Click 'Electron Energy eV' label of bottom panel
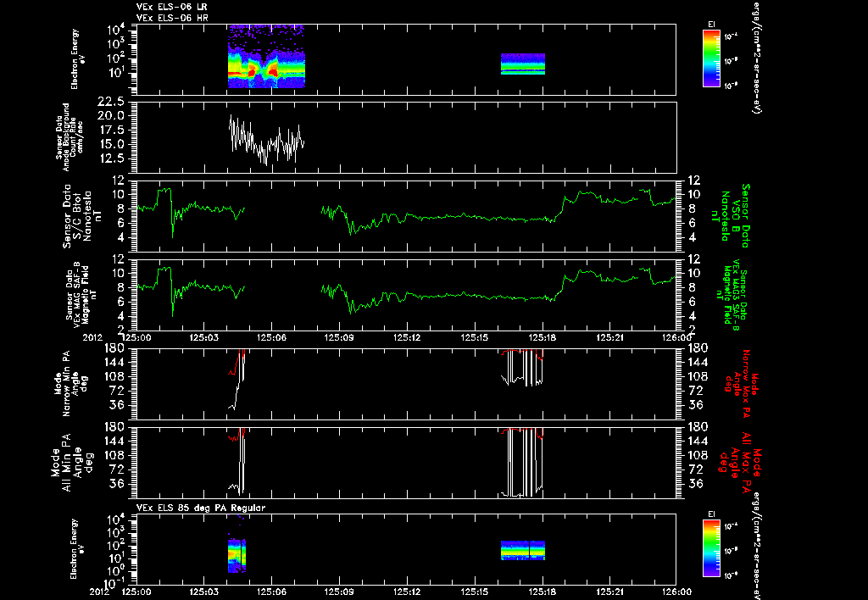This screenshot has height=600, width=868. pyautogui.click(x=77, y=549)
